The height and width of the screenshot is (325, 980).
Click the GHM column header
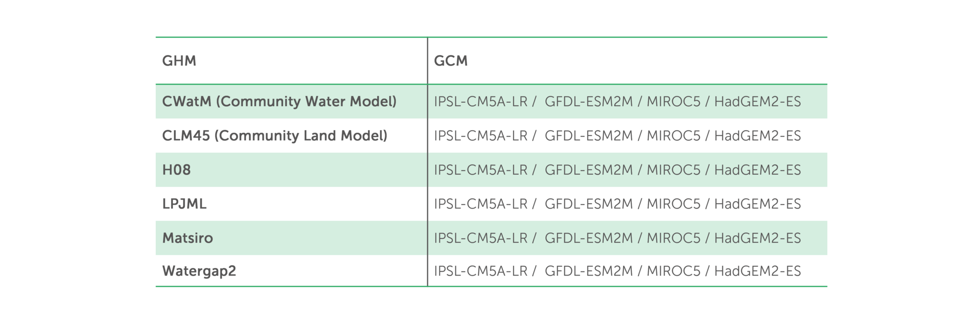pos(179,61)
